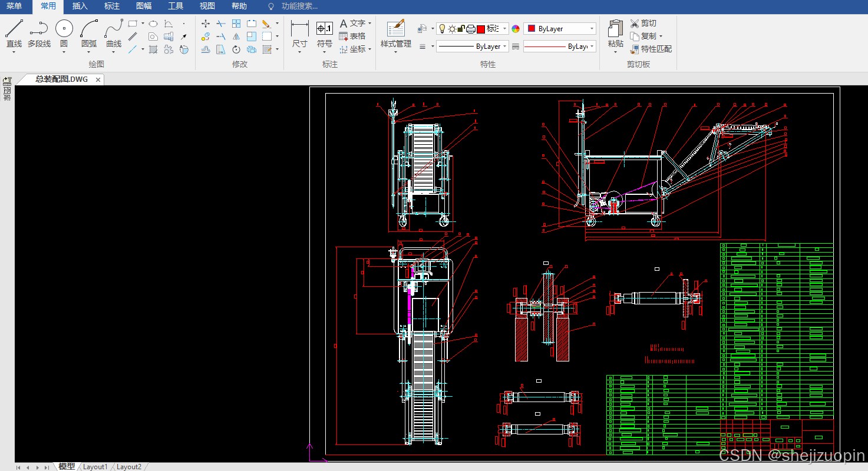Click the double parallel line tool icon
This screenshot has height=471, width=868.
tap(133, 37)
